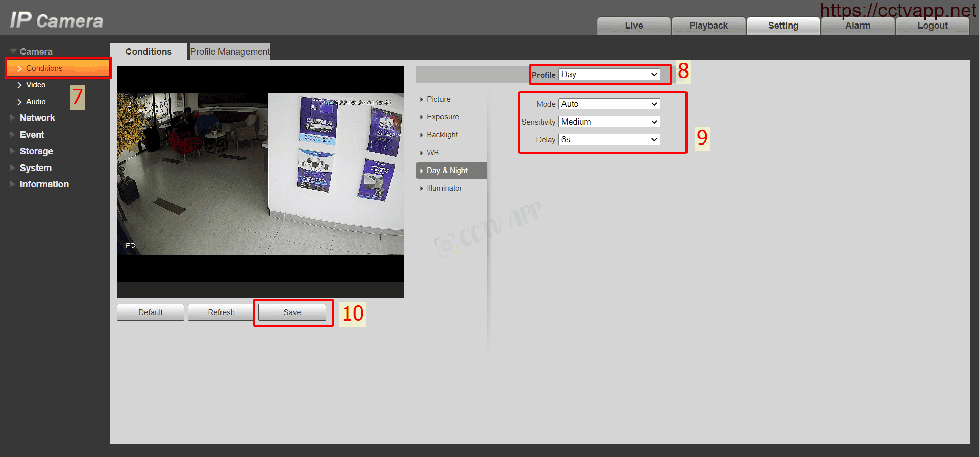Go to the Live tab

(633, 26)
